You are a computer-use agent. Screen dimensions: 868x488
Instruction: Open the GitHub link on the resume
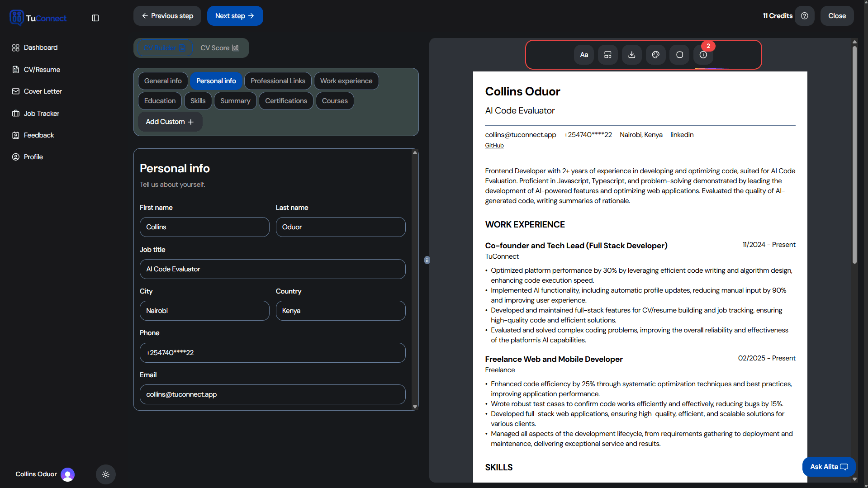click(494, 145)
